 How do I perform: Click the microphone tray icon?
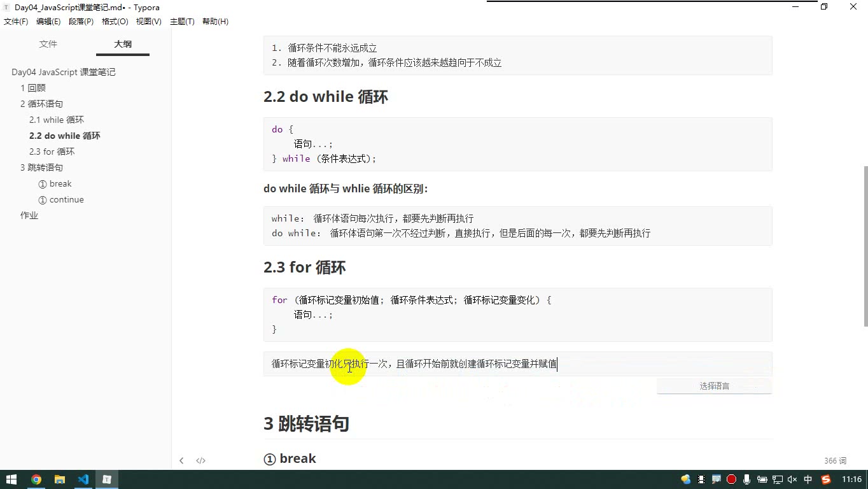pyautogui.click(x=746, y=479)
